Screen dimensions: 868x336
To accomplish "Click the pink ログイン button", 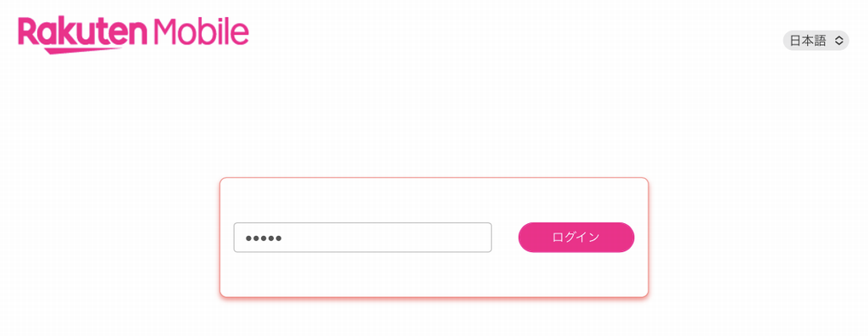I will coord(576,238).
